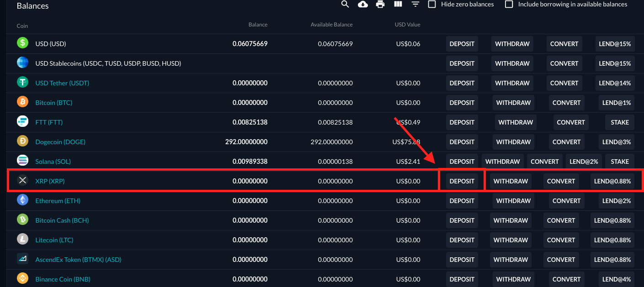Screen dimensions: 644x287
Task: Click LEND@2% in the Solana row
Action: (584, 162)
